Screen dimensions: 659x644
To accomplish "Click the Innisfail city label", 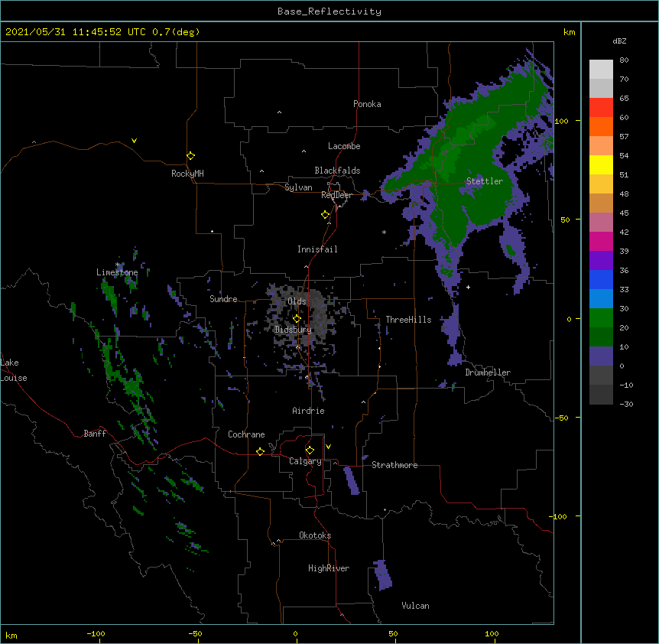I will (x=317, y=249).
